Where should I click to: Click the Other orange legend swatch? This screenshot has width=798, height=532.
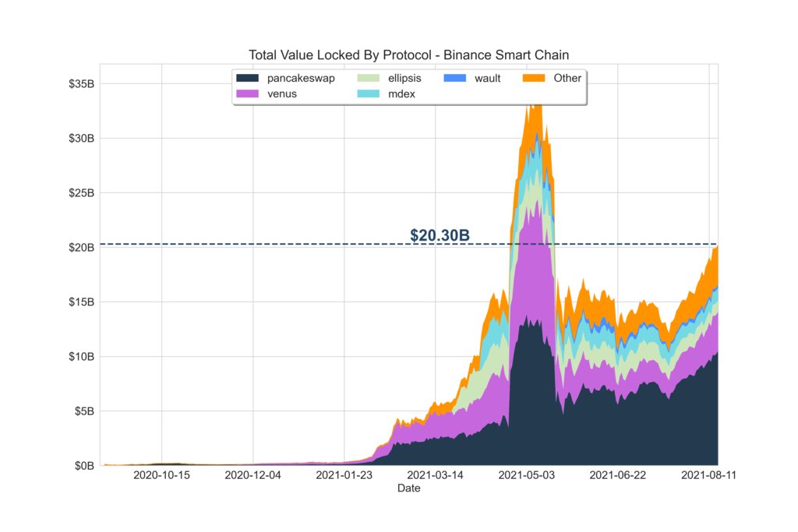coord(534,78)
